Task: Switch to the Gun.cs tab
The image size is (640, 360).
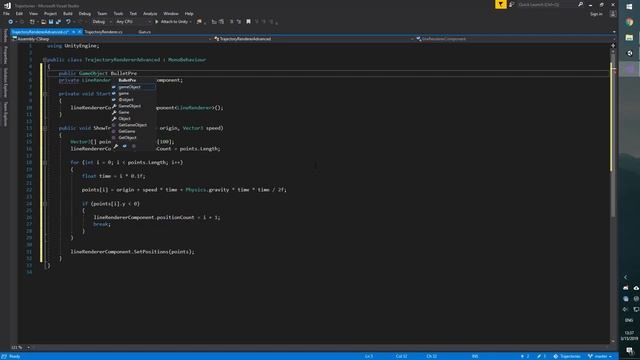Action: click(x=144, y=32)
